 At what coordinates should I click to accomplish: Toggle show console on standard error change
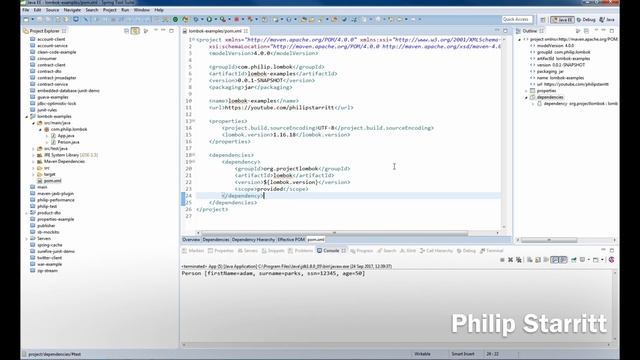click(x=563, y=260)
